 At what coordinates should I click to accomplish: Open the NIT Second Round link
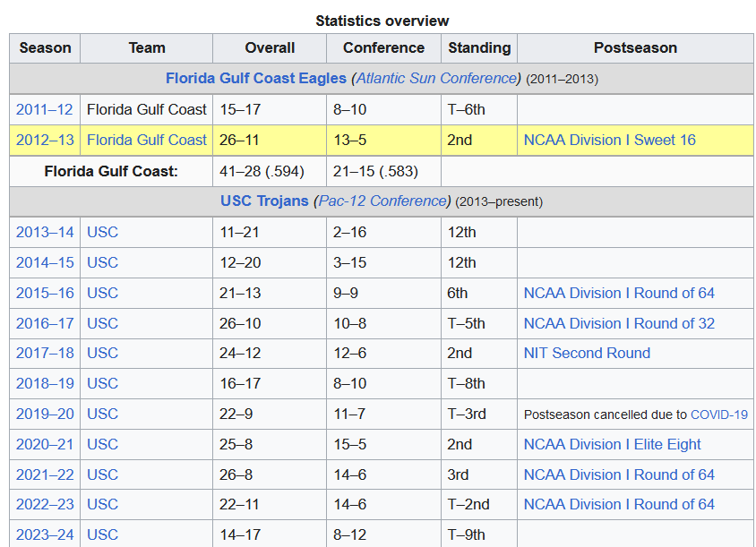click(x=587, y=353)
